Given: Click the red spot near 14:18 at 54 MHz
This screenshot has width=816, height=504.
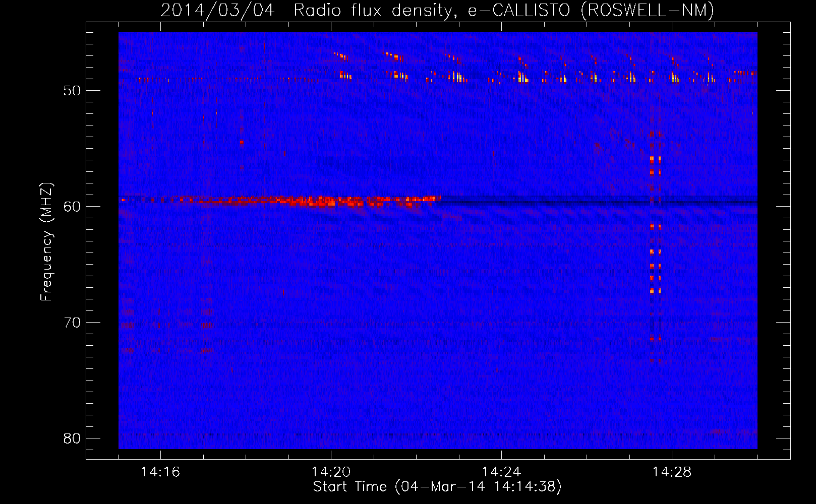Looking at the screenshot, I should 242,143.
